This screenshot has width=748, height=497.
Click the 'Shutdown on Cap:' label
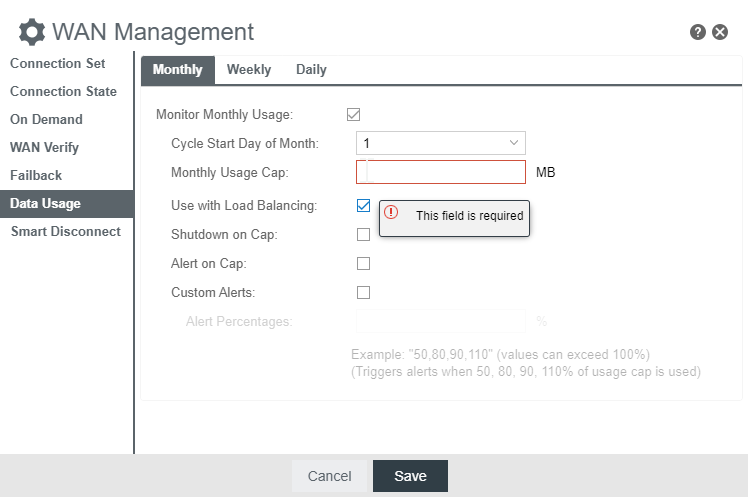(x=224, y=235)
